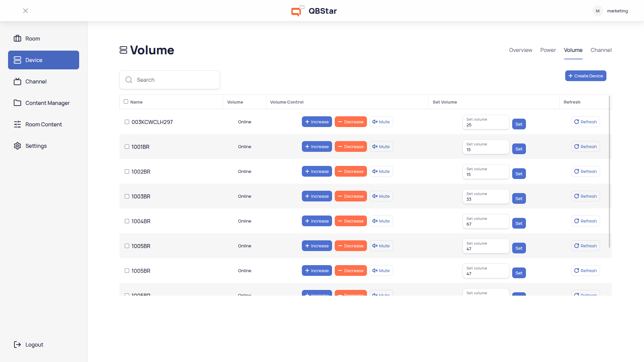Open Content Manager folder in sidebar
This screenshot has height=362, width=644.
pos(47,103)
